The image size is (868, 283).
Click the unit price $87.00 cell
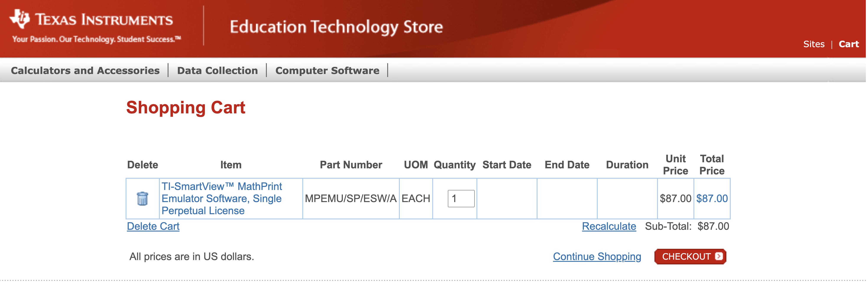tap(676, 199)
